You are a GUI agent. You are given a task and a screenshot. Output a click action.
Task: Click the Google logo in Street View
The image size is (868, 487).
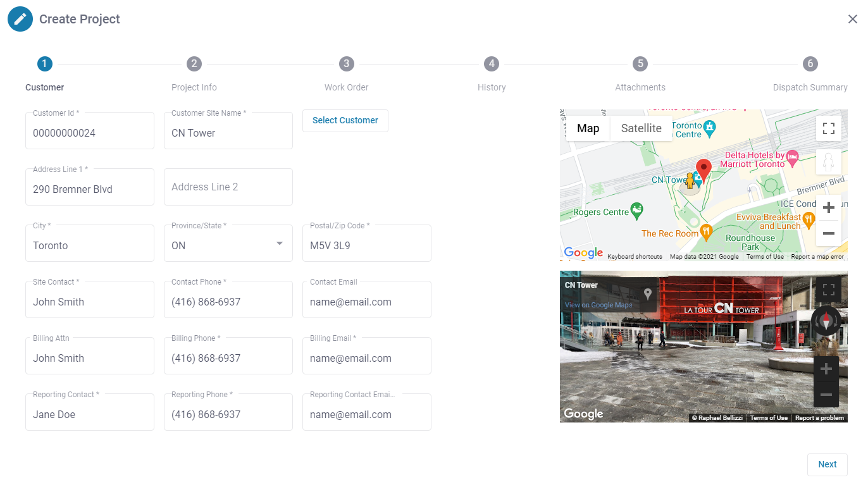pos(583,414)
